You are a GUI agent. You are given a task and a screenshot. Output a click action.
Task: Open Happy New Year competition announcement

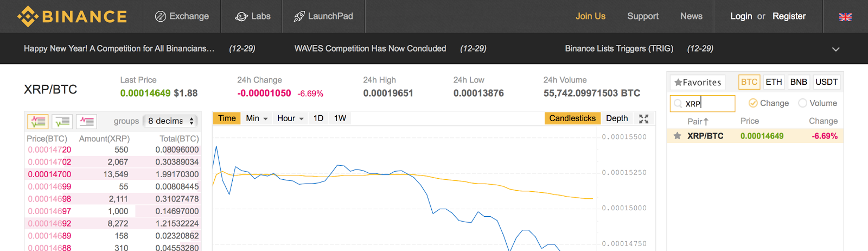(x=119, y=48)
